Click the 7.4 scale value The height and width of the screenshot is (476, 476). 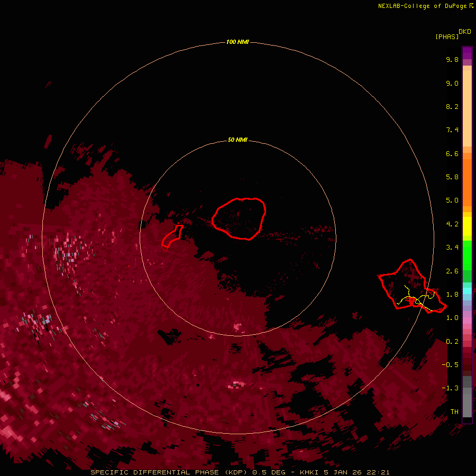tap(452, 130)
